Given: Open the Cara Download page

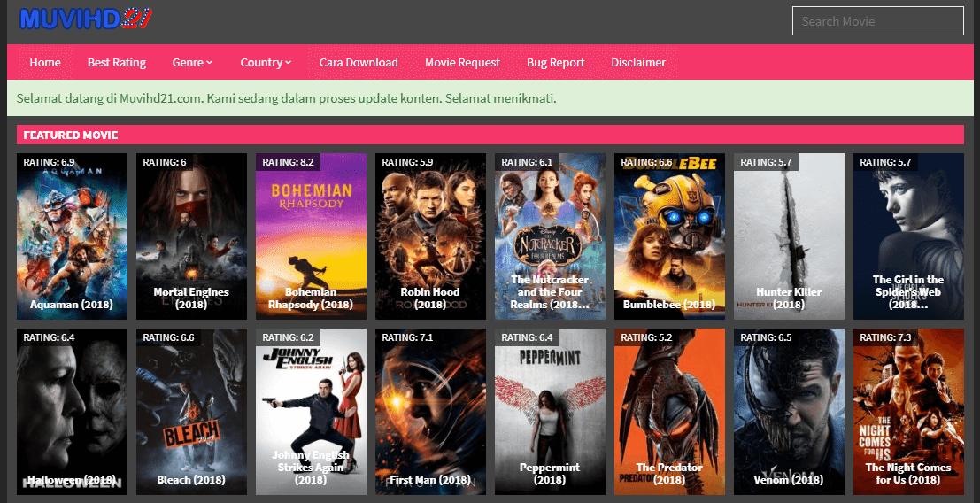Looking at the screenshot, I should click(359, 63).
